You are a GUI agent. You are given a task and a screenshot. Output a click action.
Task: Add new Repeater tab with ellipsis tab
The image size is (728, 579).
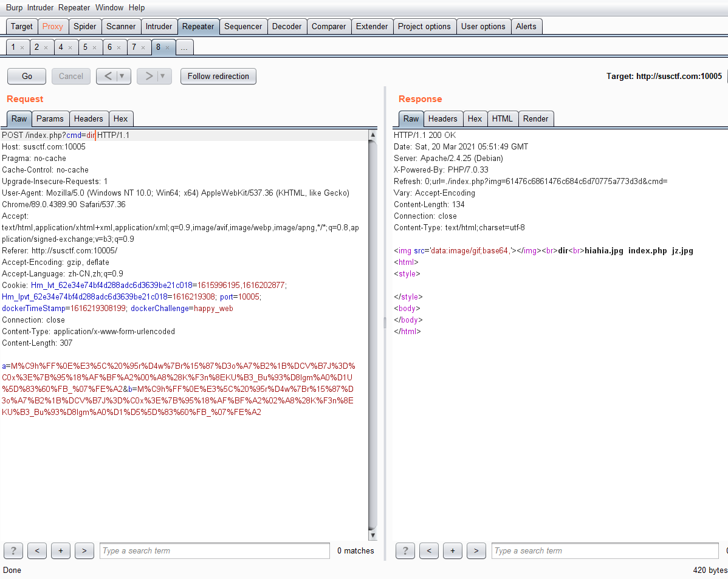(x=184, y=47)
